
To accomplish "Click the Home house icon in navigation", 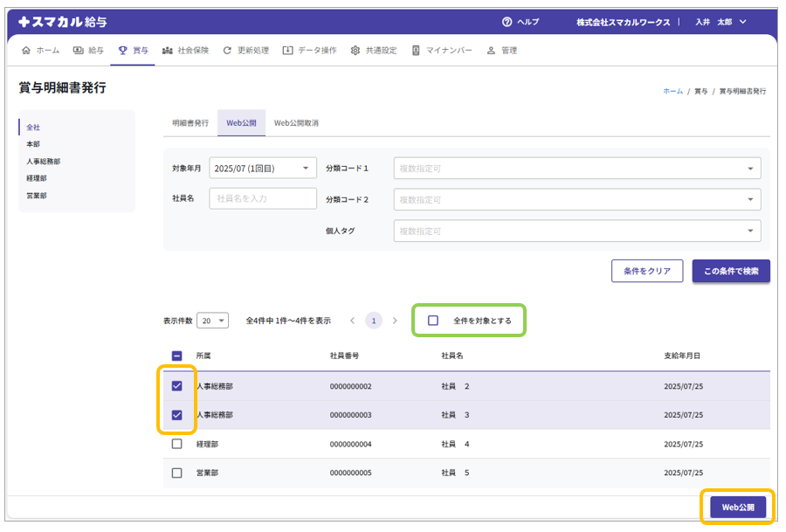I will pyautogui.click(x=25, y=51).
